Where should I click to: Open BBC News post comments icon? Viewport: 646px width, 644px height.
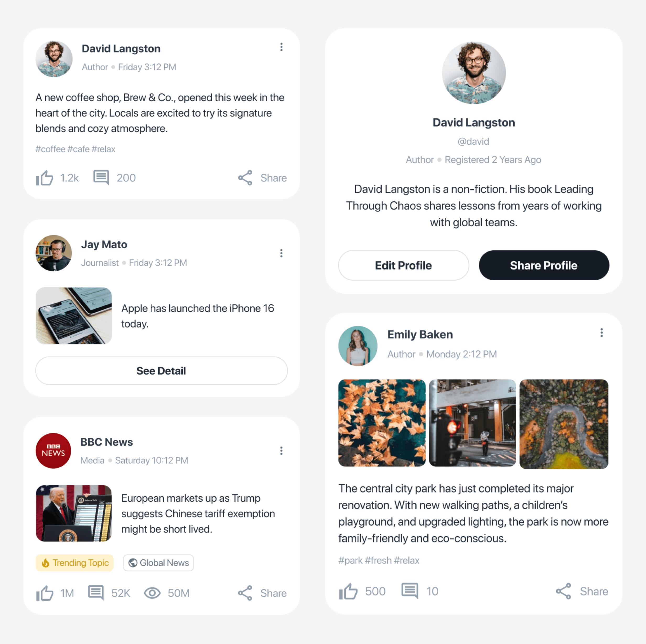96,593
